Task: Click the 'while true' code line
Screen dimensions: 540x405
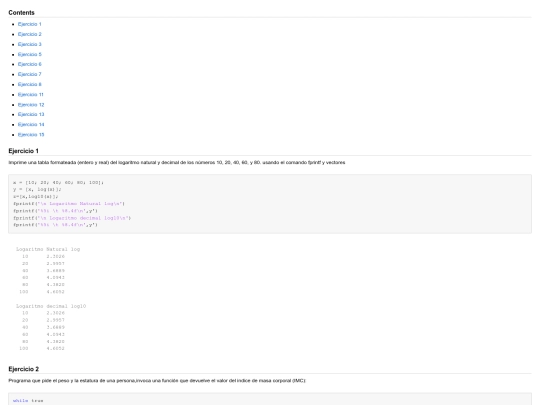Action: [28, 401]
